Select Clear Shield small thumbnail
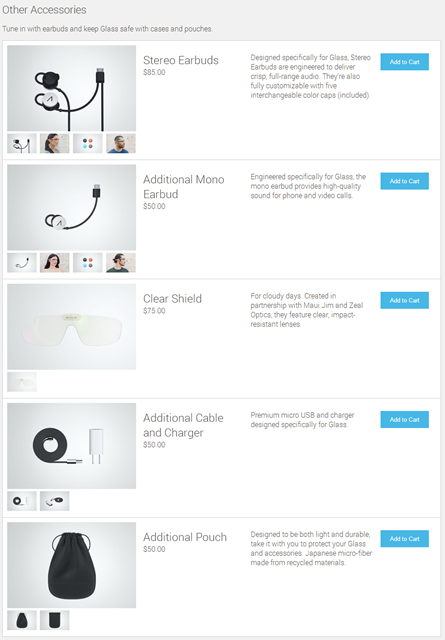The width and height of the screenshot is (445, 640). [x=22, y=382]
